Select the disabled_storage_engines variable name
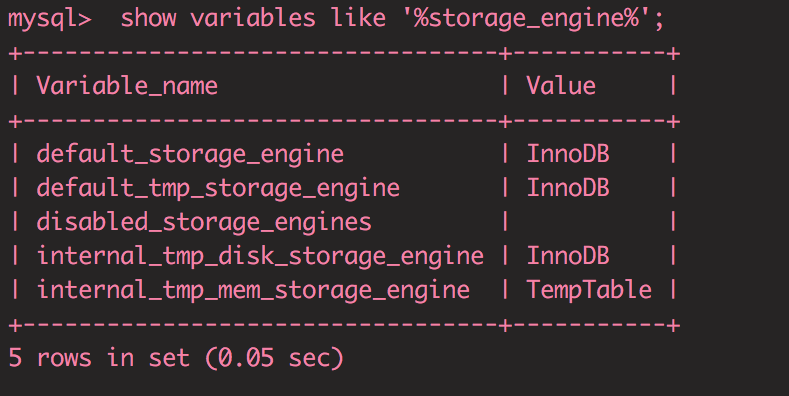 pos(204,222)
